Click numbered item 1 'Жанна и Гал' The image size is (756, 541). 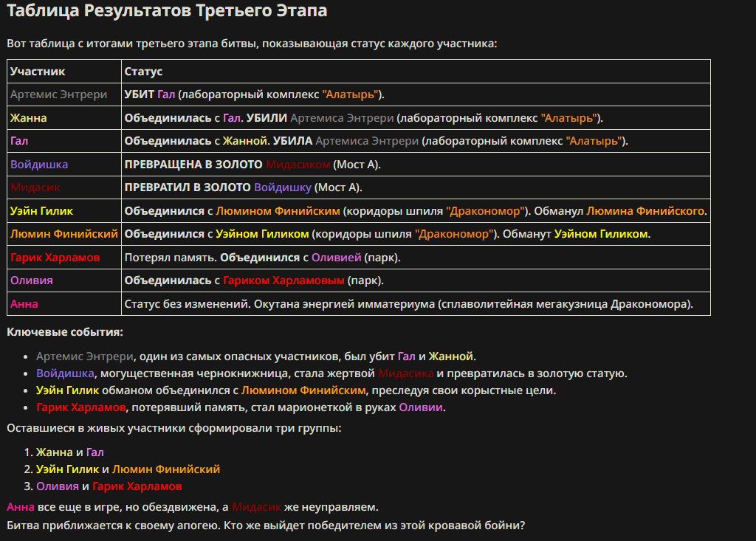coord(70,452)
